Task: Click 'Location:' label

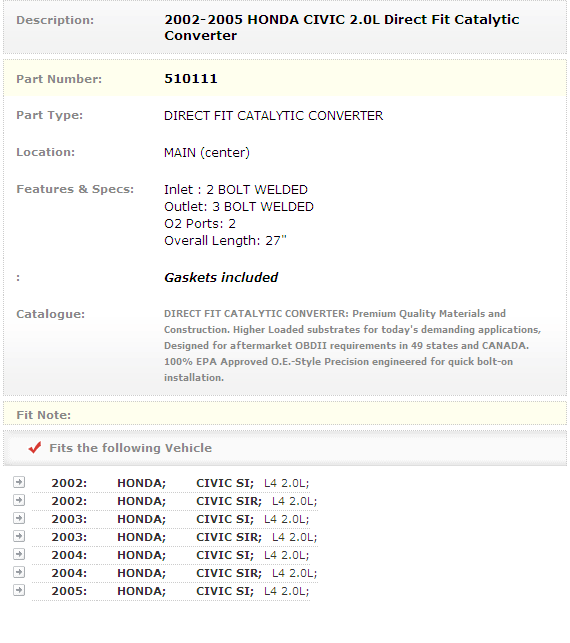Action: [46, 152]
